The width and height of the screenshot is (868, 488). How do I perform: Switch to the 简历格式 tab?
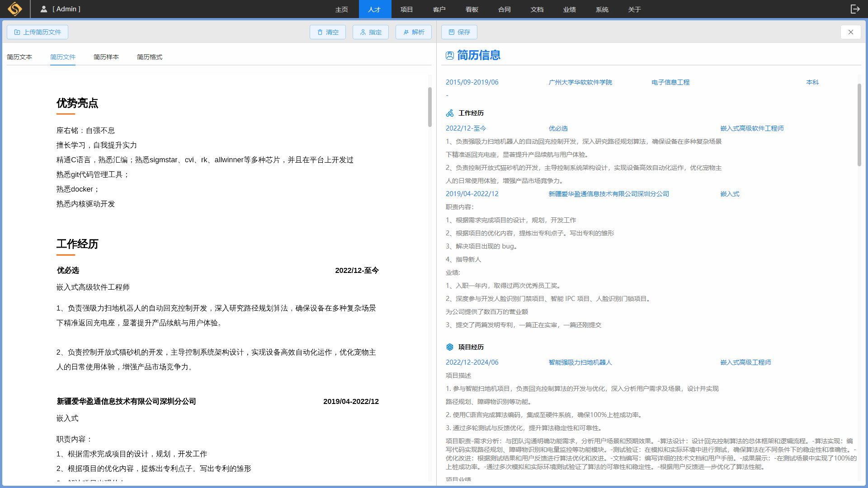[150, 57]
